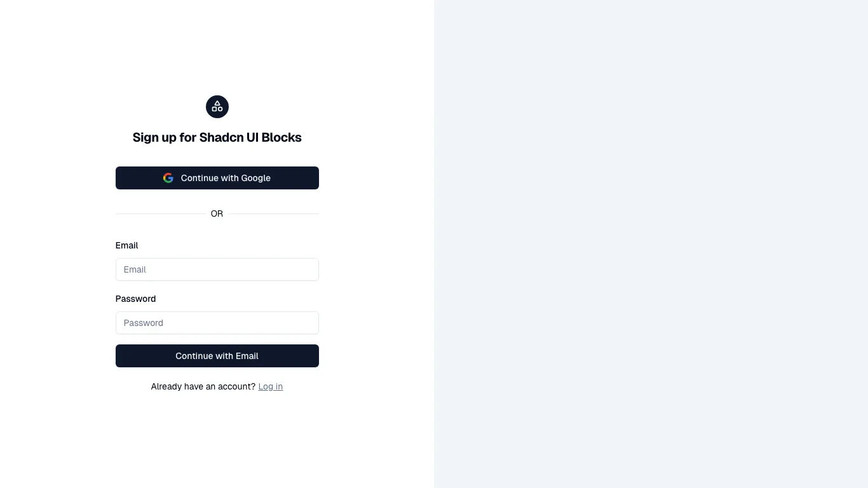
Task: Click the placeholder text inside the Password box
Action: tap(143, 323)
